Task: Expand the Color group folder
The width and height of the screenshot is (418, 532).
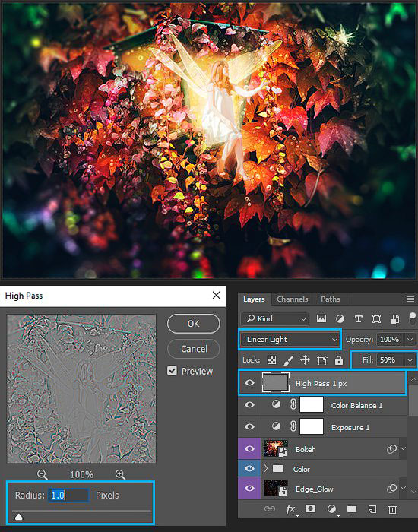Action: 266,469
